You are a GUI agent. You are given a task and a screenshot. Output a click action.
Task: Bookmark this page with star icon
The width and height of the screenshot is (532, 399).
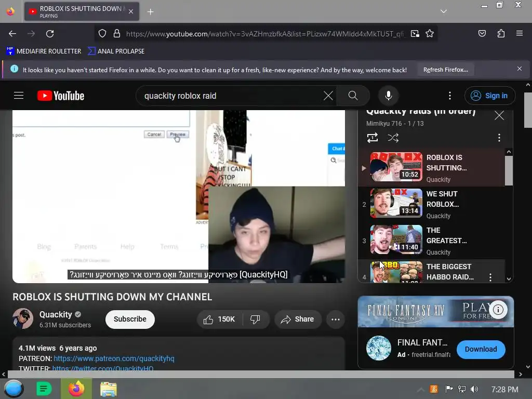click(x=430, y=33)
